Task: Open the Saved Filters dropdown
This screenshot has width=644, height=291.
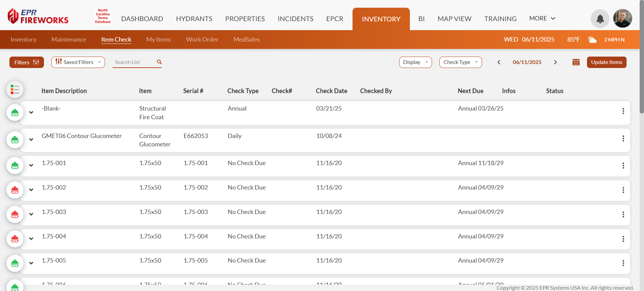Action: coord(78,62)
